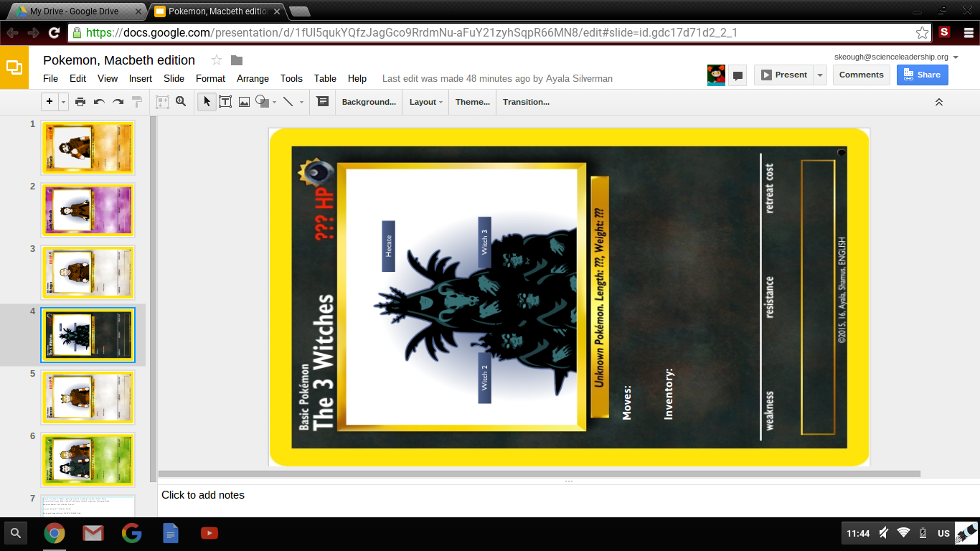Open YouTube from the shelf
This screenshot has width=980, height=551.
tap(209, 533)
